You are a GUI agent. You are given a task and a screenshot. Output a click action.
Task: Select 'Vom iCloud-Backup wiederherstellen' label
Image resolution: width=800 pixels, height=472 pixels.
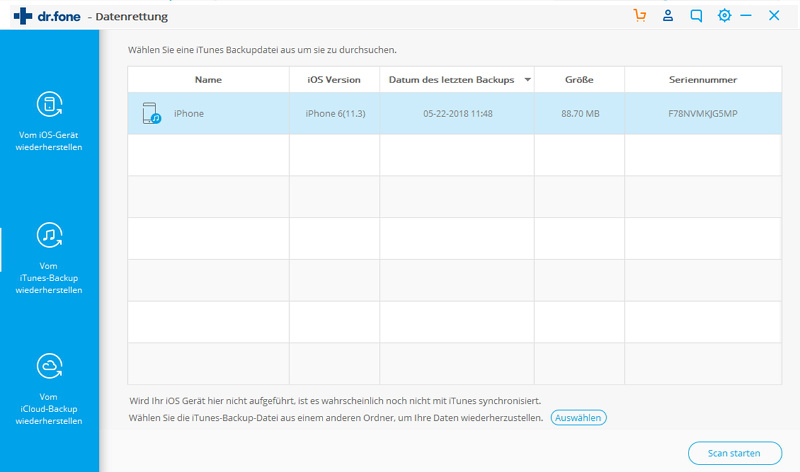pyautogui.click(x=49, y=409)
